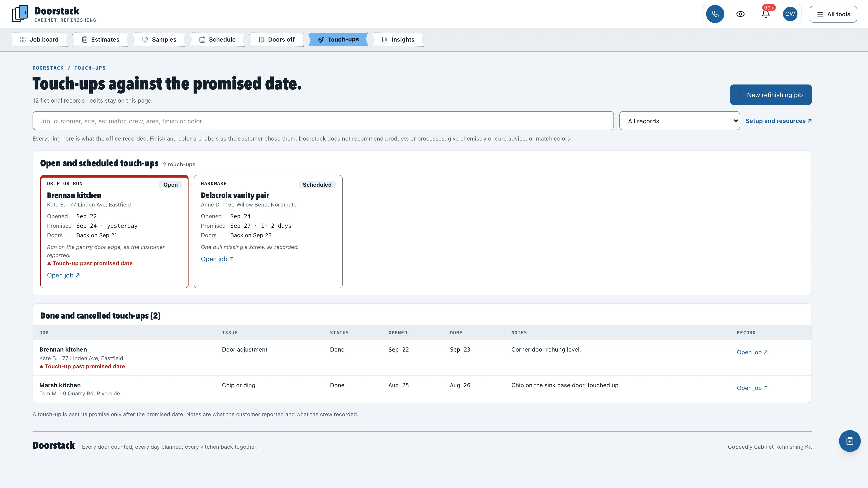
Task: Open job link on Delacroix vanity pair card
Action: click(x=217, y=259)
